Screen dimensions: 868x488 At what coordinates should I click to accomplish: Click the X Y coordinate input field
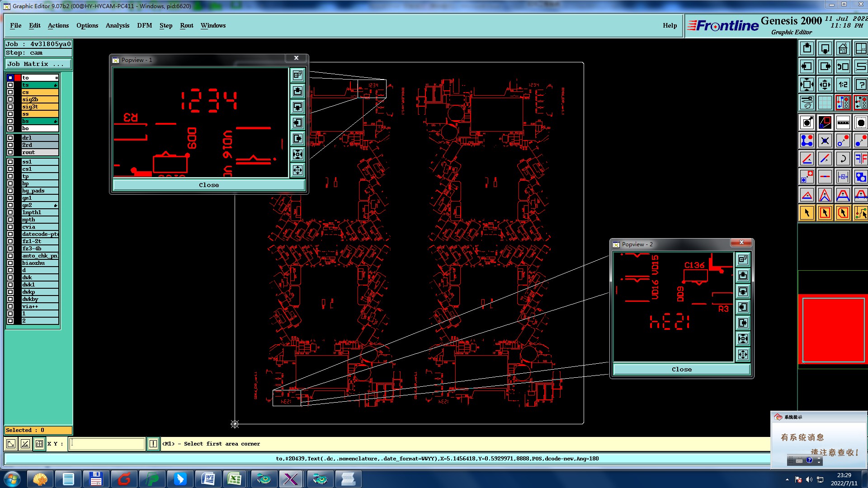point(107,444)
